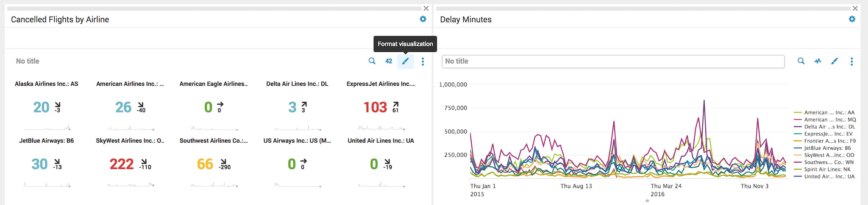Click Thu Nov 3 x-axis label
This screenshot has width=868, height=205.
[x=754, y=186]
